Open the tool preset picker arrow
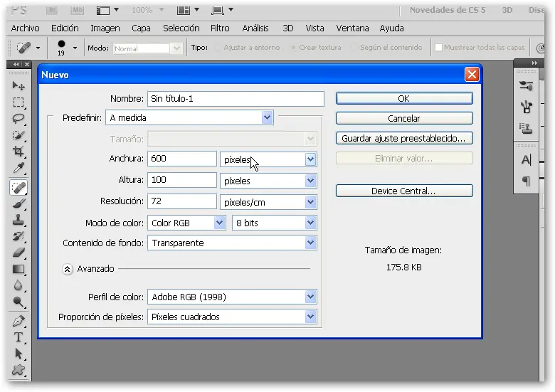Screen dimensions: 555x392 pos(38,48)
